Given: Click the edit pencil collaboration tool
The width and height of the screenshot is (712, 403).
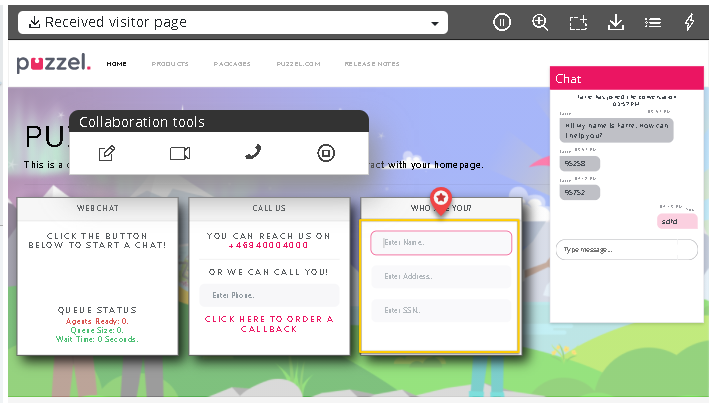Looking at the screenshot, I should [107, 153].
